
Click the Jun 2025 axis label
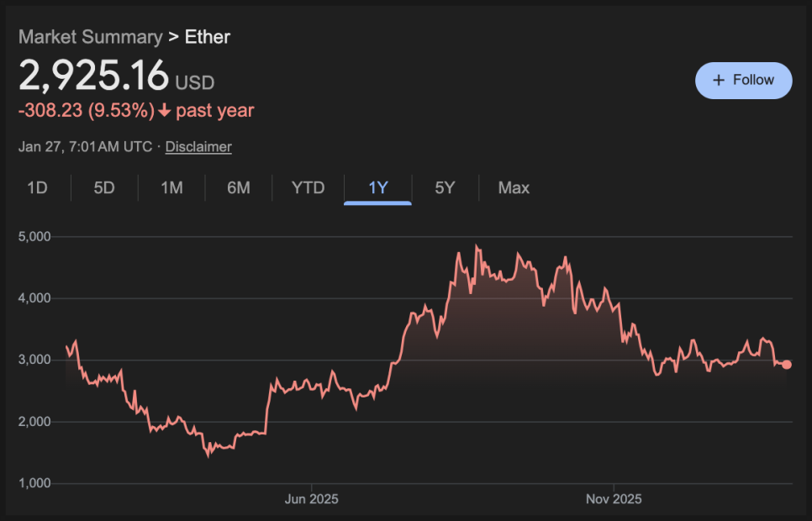[x=312, y=499]
